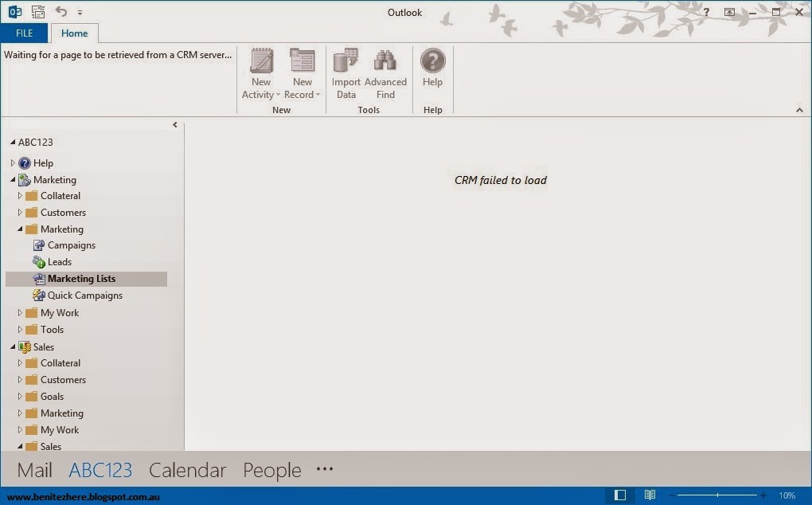The image size is (812, 505).
Task: Click the title bar help question mark
Action: coord(706,12)
